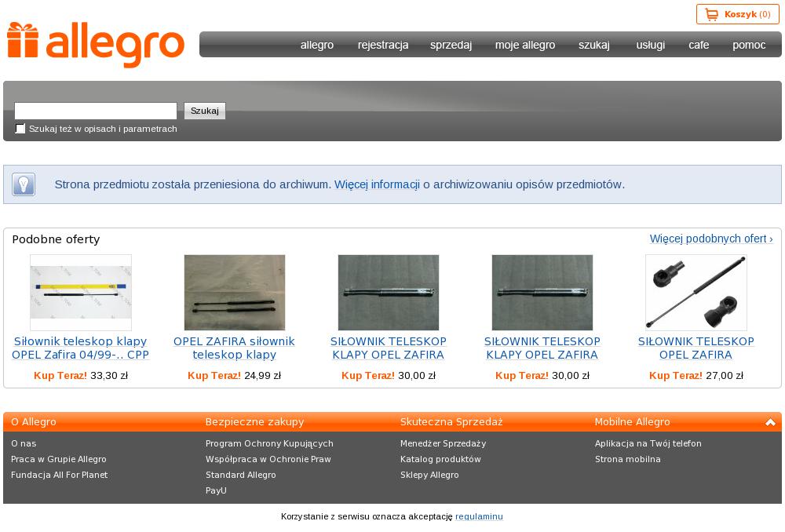Open thumbnail of the 27,00 zł offer

pyautogui.click(x=696, y=292)
